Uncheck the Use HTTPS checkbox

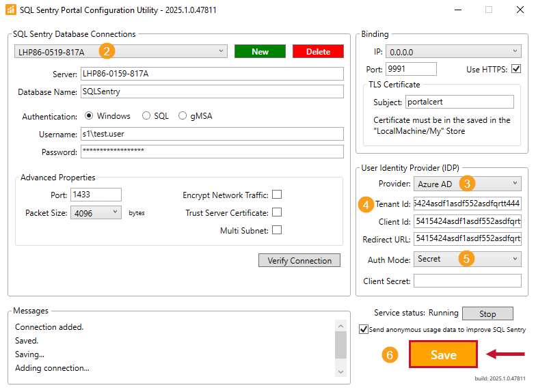[515, 69]
